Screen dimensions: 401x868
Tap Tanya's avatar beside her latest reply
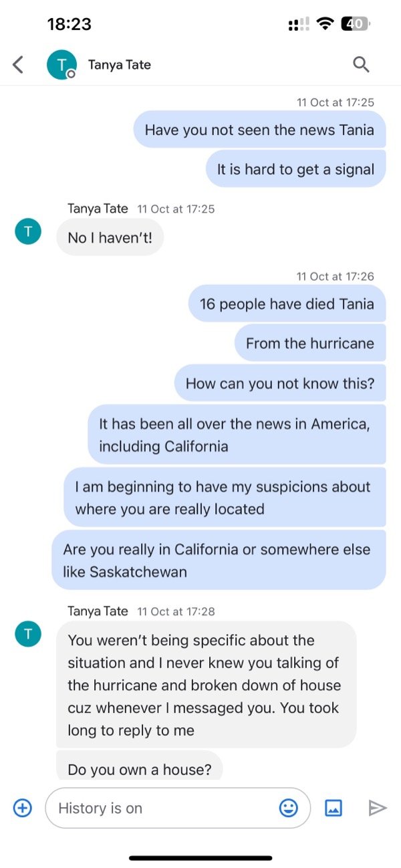27,634
